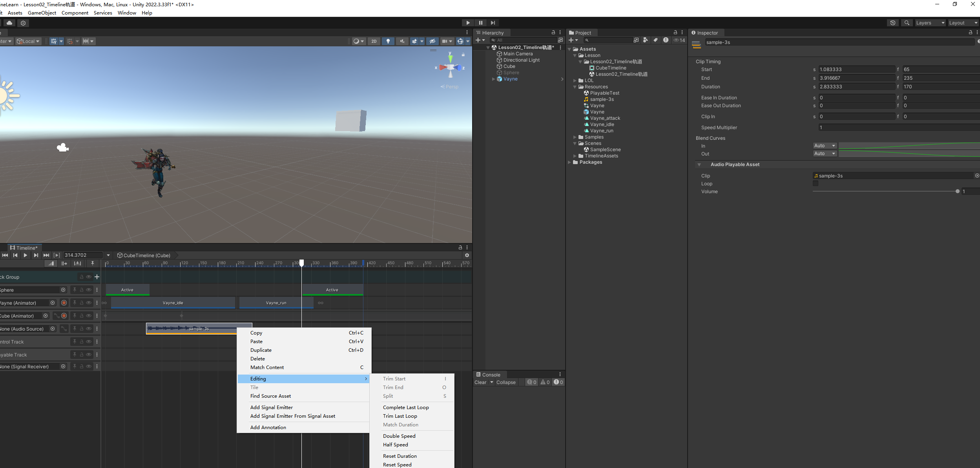
Task: Lock the Cube (Animator) track
Action: point(82,316)
